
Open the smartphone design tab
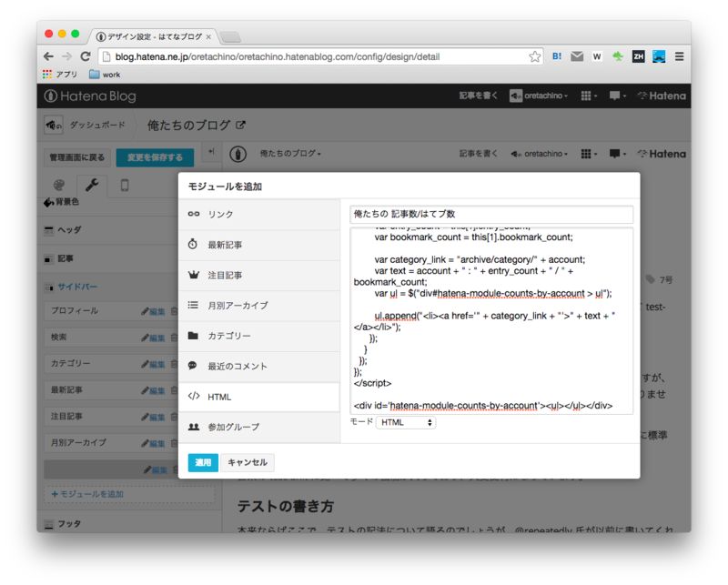[125, 186]
